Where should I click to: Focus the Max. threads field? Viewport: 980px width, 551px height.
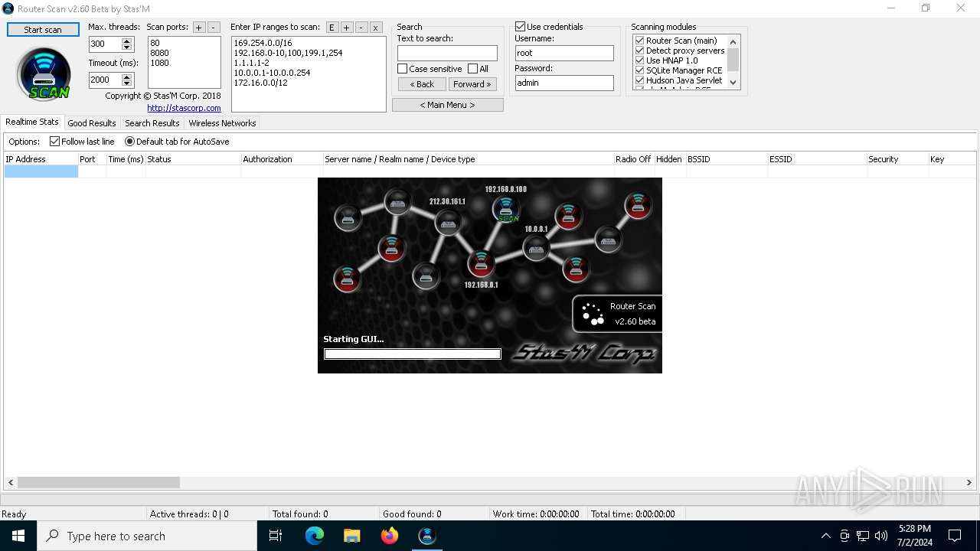(105, 44)
